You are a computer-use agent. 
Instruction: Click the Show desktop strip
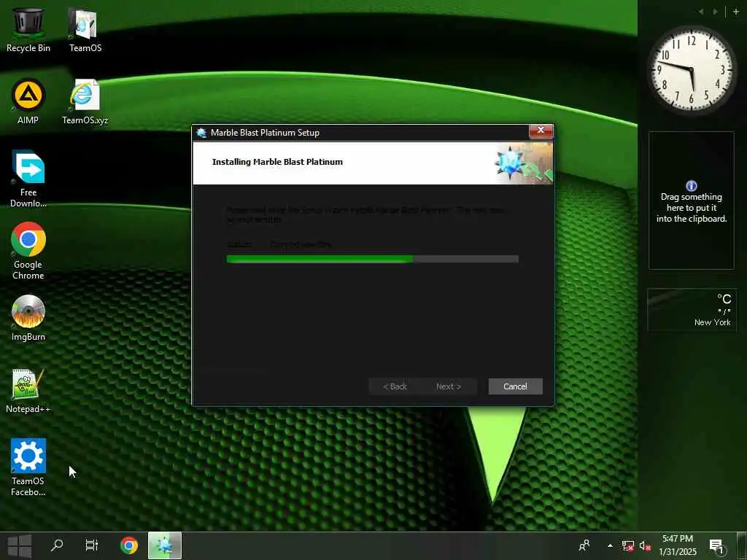741,545
